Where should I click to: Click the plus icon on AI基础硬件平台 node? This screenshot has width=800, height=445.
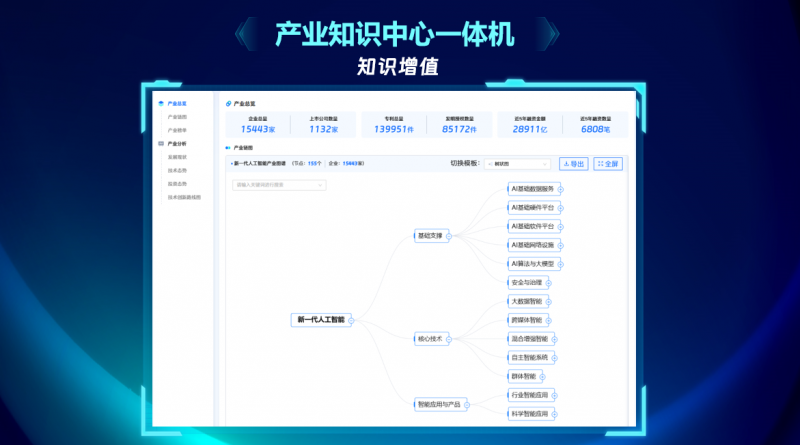click(x=562, y=208)
